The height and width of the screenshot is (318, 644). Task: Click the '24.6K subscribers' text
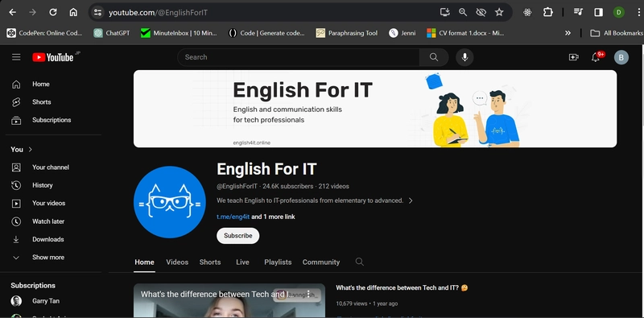click(x=288, y=186)
